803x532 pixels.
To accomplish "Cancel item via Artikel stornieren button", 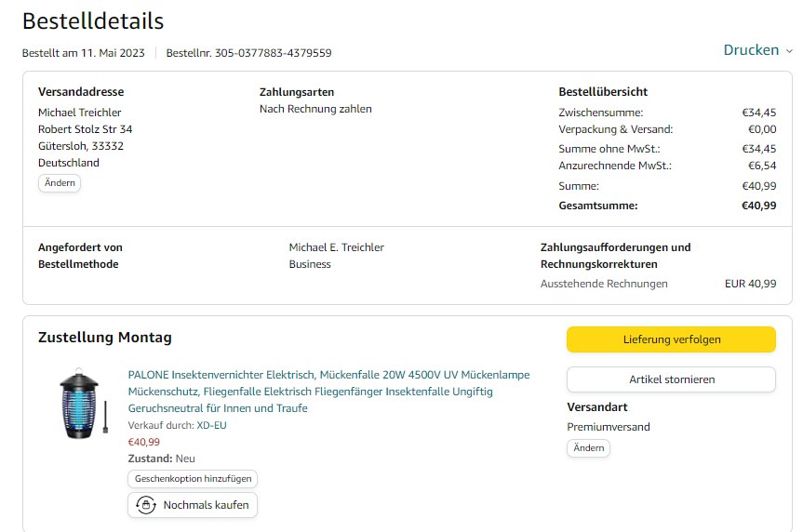I will tap(671, 379).
